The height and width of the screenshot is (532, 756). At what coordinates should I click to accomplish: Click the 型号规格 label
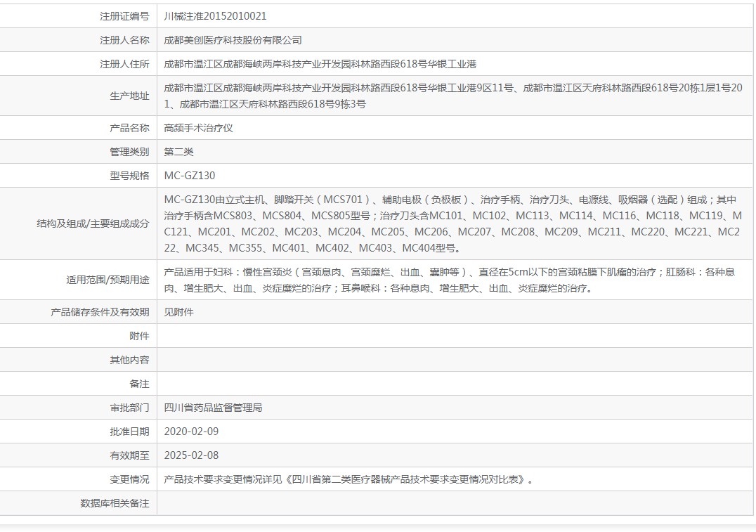coord(129,176)
